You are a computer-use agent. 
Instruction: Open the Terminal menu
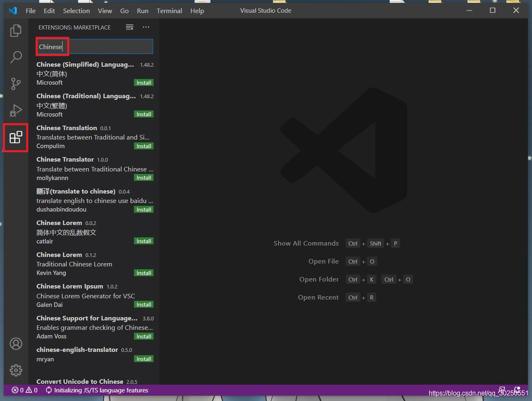pos(169,11)
